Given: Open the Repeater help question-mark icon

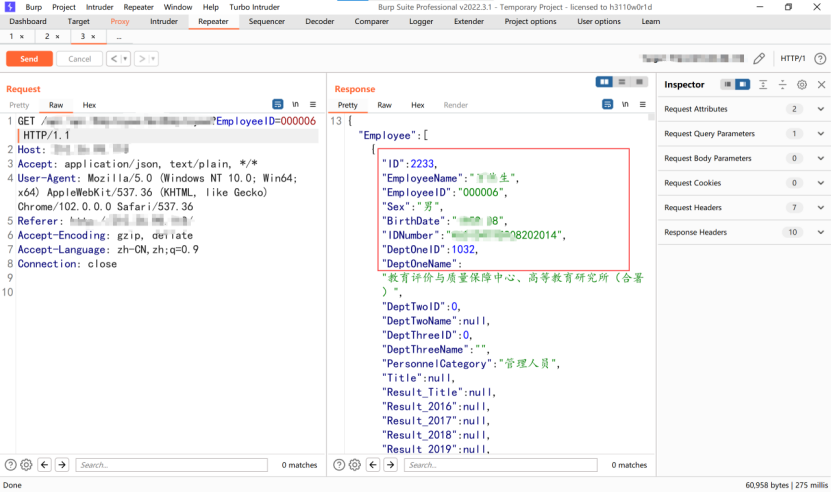Looking at the screenshot, I should 820,58.
